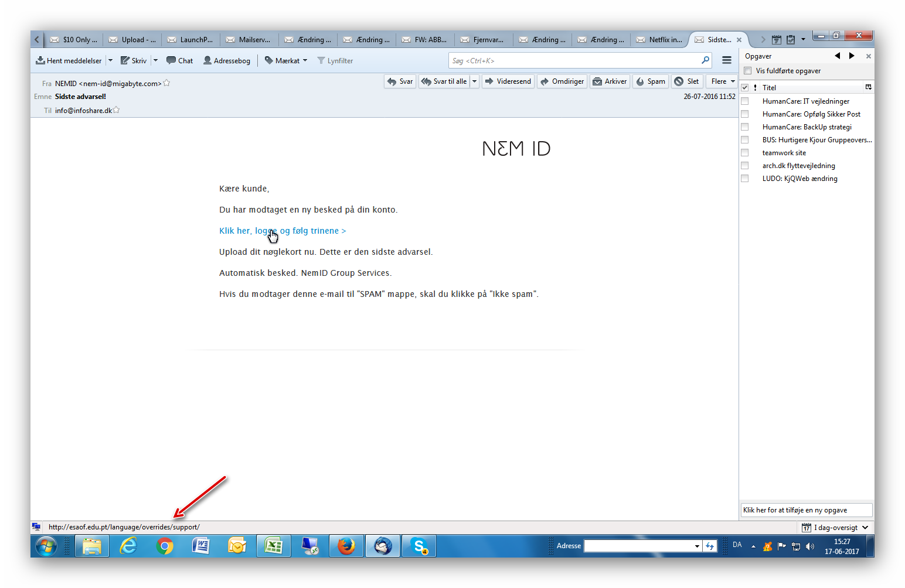This screenshot has width=905, height=588.
Task: Click the Hent meddelelser download icon
Action: pyautogui.click(x=40, y=60)
